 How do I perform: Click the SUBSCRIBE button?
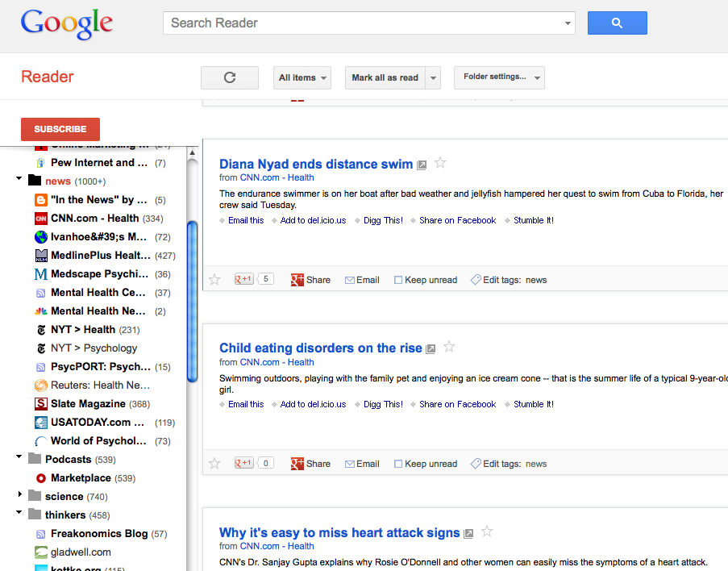click(x=60, y=129)
